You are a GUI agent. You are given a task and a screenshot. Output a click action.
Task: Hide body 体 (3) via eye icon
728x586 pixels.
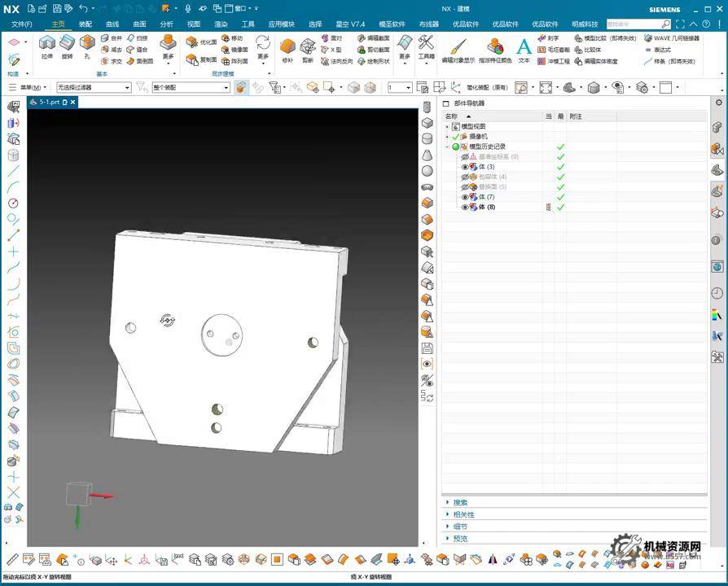[x=465, y=167]
